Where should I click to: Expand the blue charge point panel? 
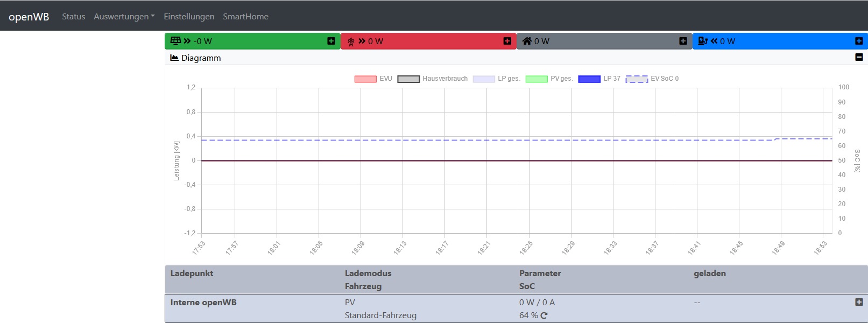[x=859, y=41]
